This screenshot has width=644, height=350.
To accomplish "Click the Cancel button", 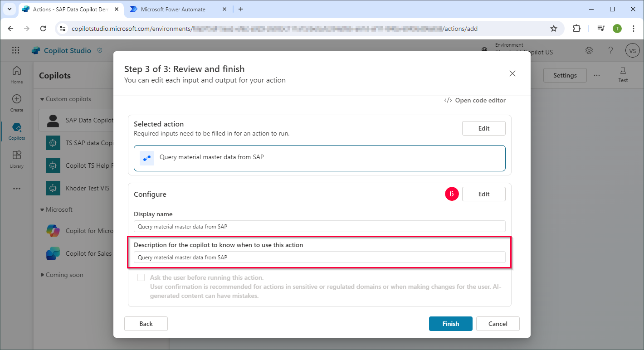I will pos(498,324).
